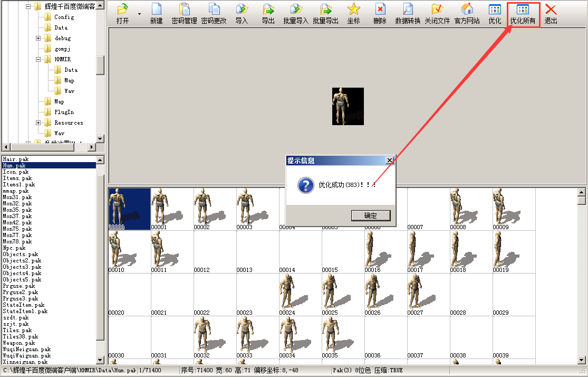The image size is (588, 377).
Task: Open the 官方网站 official website
Action: (467, 14)
